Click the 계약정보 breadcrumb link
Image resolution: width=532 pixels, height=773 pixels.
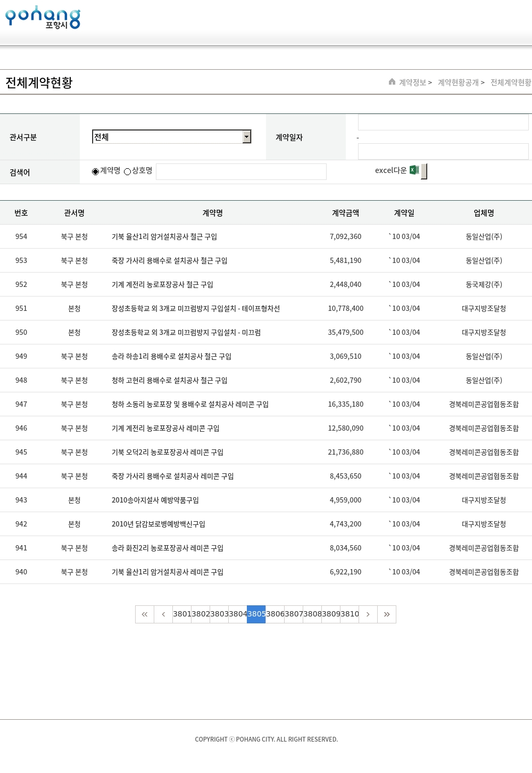coord(413,83)
